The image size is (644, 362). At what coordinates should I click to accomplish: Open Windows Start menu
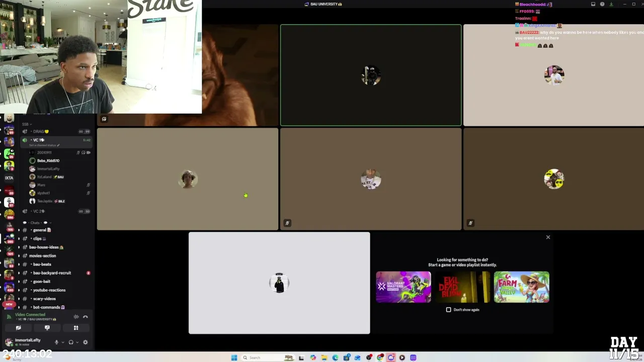234,357
